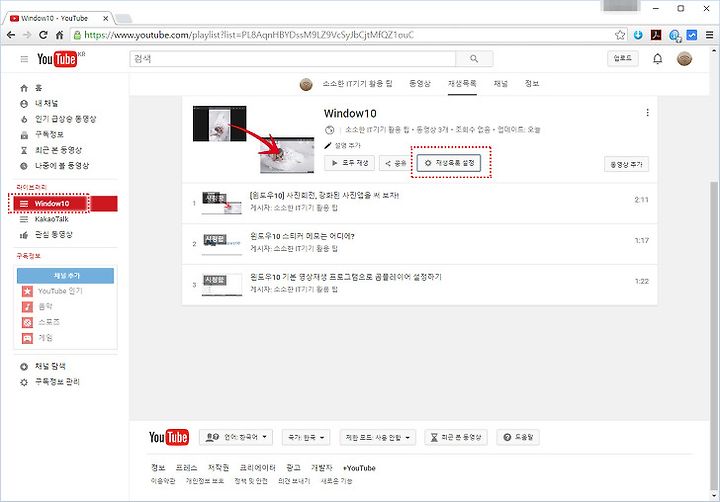The width and height of the screenshot is (720, 502).
Task: Open the notification bell
Action: point(658,59)
